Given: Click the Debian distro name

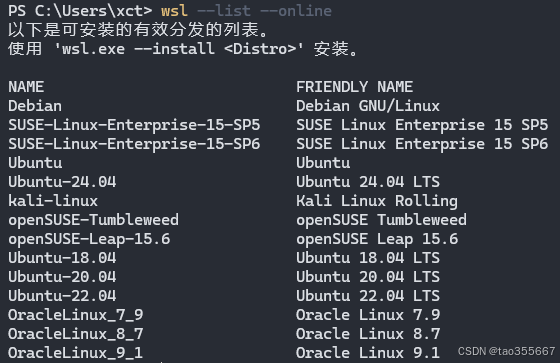Looking at the screenshot, I should click(x=35, y=106).
